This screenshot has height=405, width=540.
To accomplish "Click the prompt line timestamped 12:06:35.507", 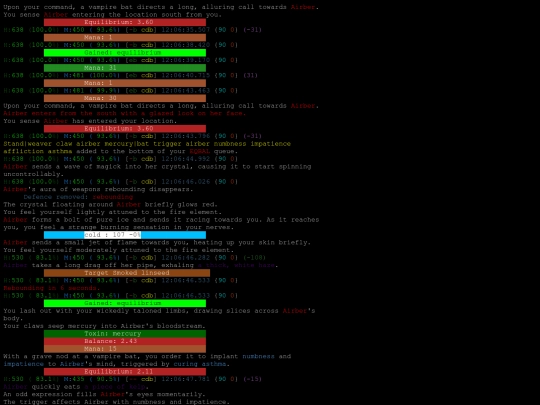I will click(x=132, y=30).
